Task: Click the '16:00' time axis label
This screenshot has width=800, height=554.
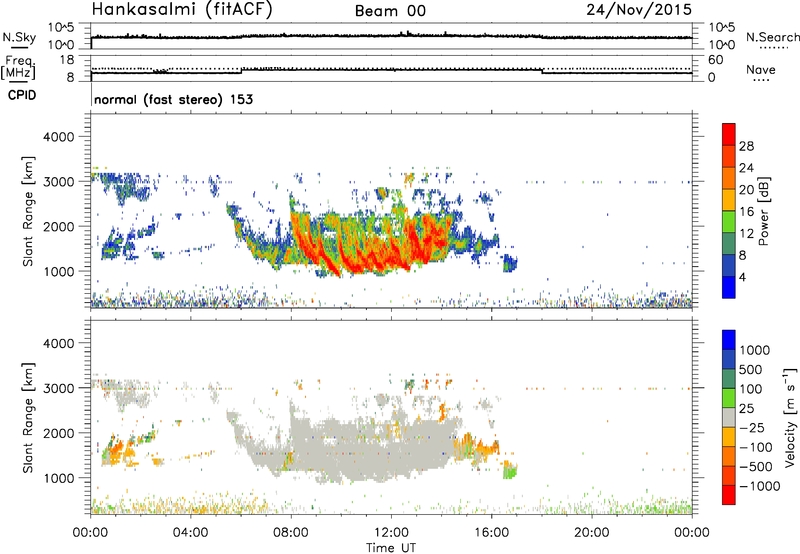Action: tap(491, 533)
